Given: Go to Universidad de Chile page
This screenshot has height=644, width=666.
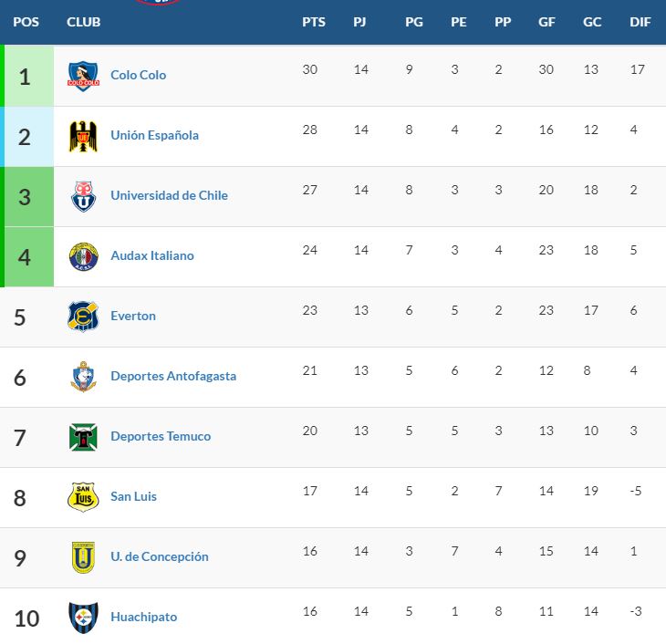Looking at the screenshot, I should tap(169, 195).
